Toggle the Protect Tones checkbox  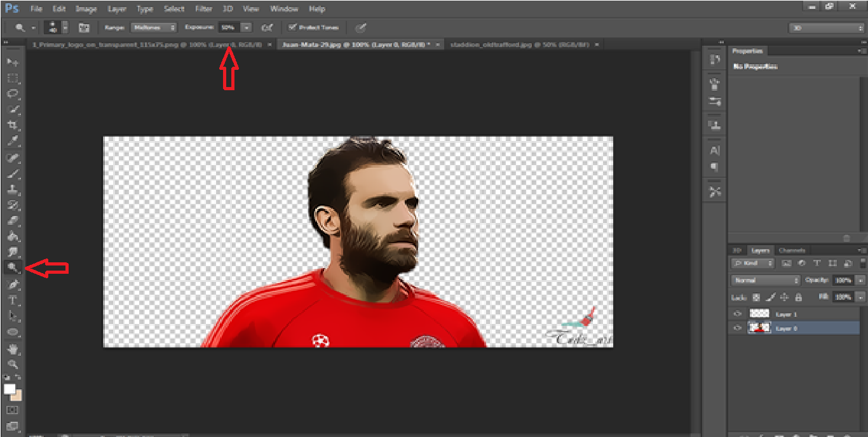tap(292, 27)
